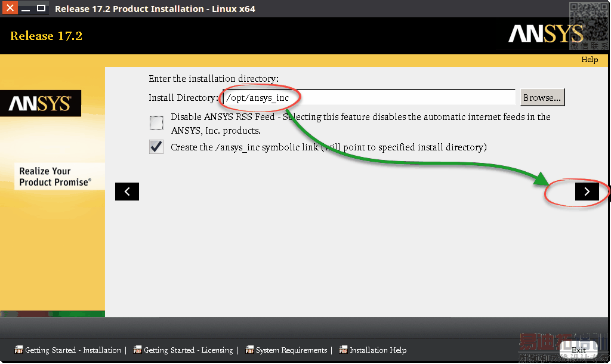Exit the installer with Exit button
The width and height of the screenshot is (611, 364).
(x=579, y=350)
